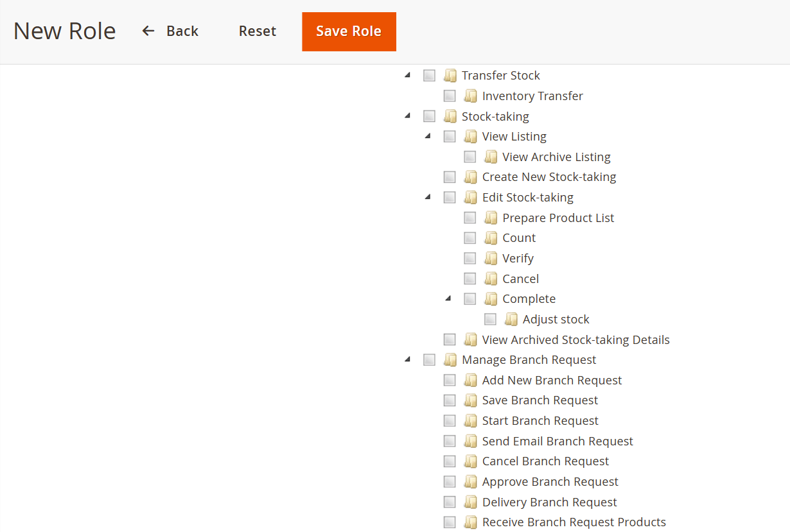Click the back arrow icon in header
Screen dimensions: 790x532
coord(148,31)
